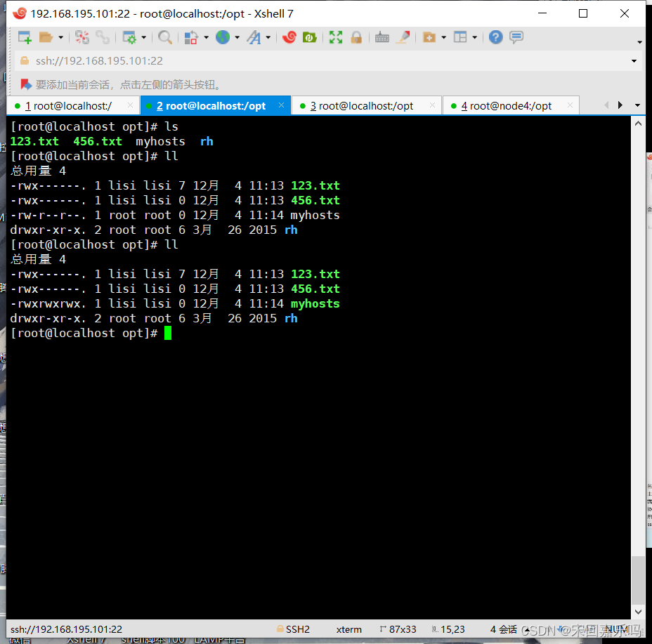This screenshot has width=652, height=644.
Task: Click the 87x33 terminal size indicator
Action: pyautogui.click(x=398, y=629)
